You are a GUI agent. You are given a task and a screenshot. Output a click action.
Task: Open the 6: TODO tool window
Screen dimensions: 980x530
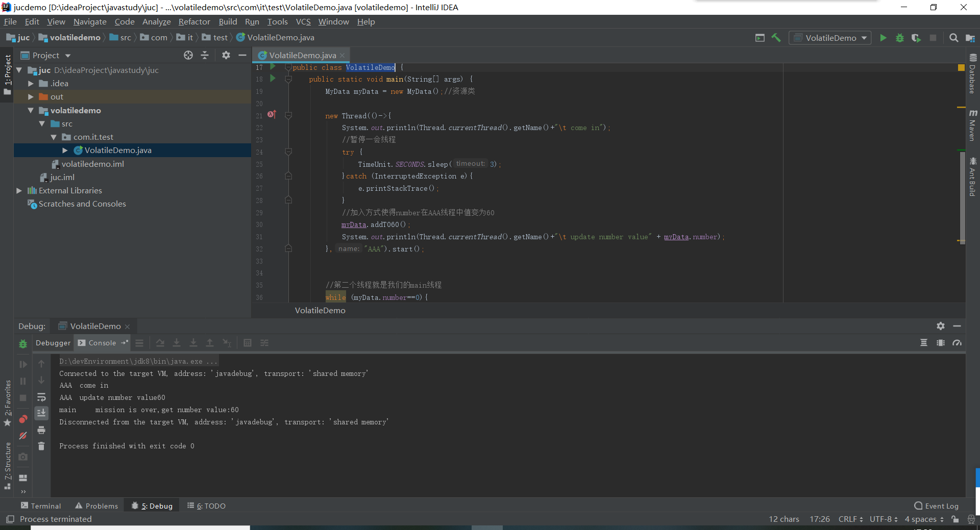coord(206,506)
